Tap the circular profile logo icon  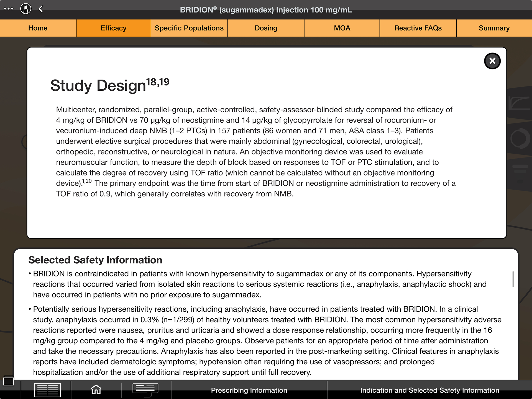[x=25, y=9]
